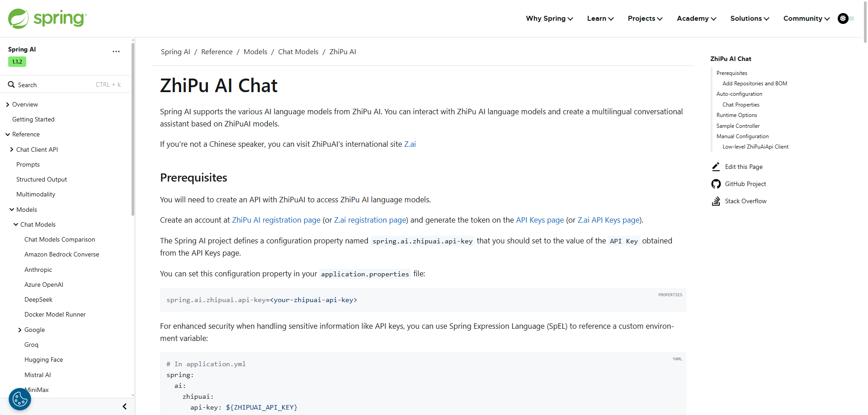Jump to Auto-configuration section
This screenshot has height=415, width=868.
pyautogui.click(x=740, y=94)
